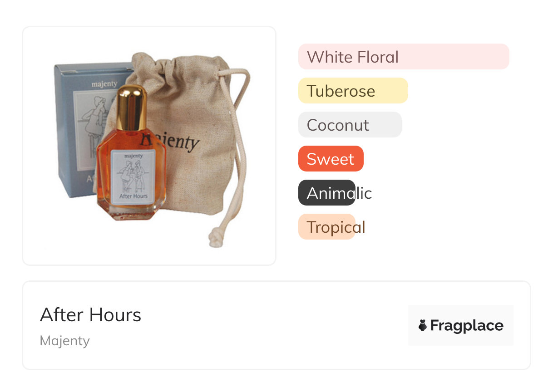This screenshot has height=392, width=553.
Task: Choose the Sweet accord bar
Action: coord(331,159)
